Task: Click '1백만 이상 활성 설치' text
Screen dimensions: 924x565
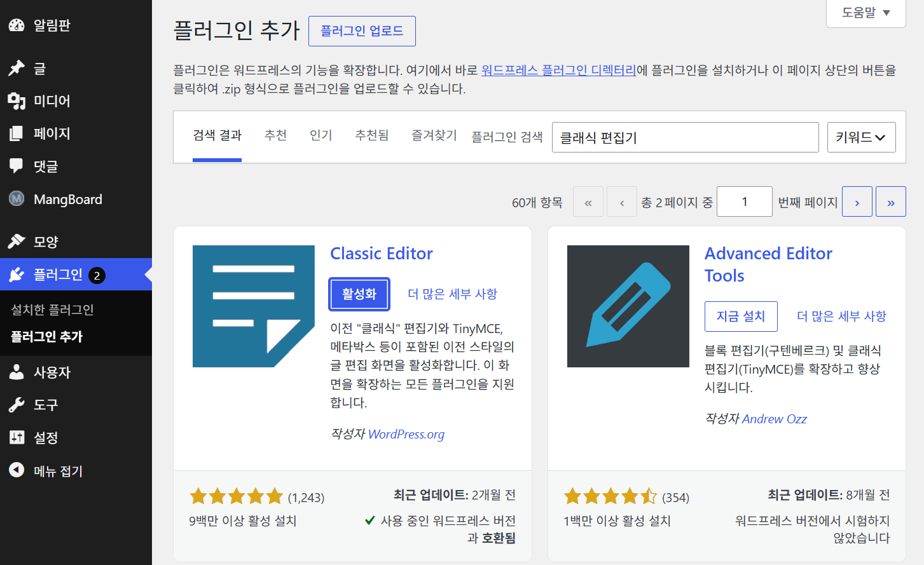Action: coord(617,521)
